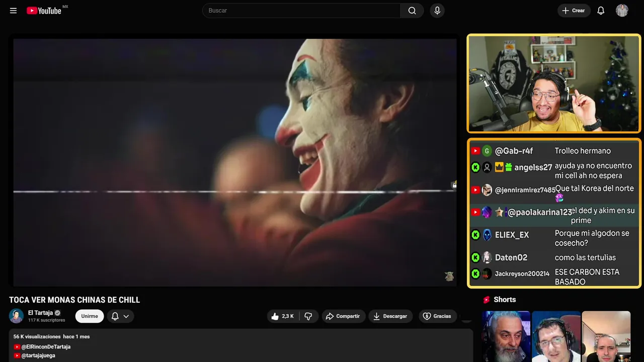Viewport: 644px width, 362px height.
Task: Click the streamer webcam overlay
Action: [x=554, y=83]
